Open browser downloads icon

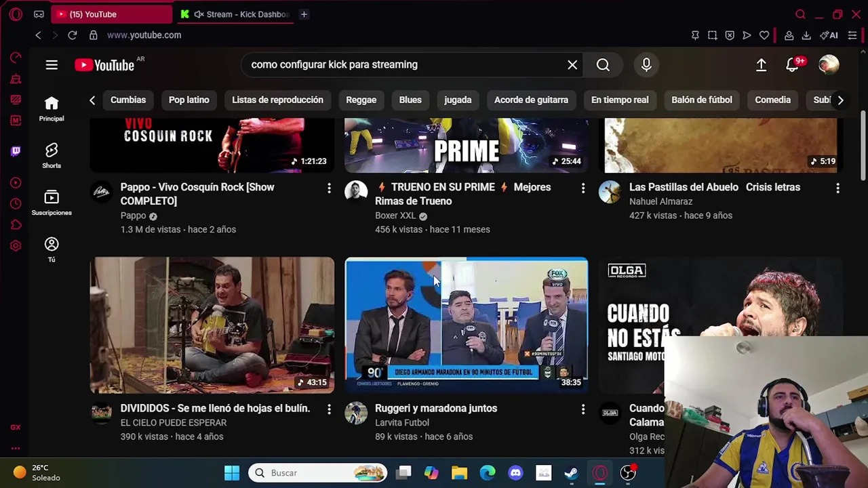tap(806, 35)
